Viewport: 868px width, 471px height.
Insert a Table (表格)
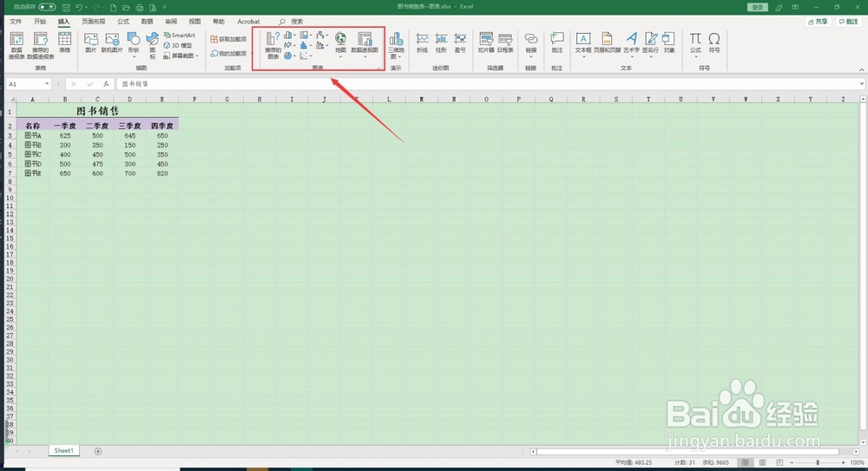pos(65,43)
